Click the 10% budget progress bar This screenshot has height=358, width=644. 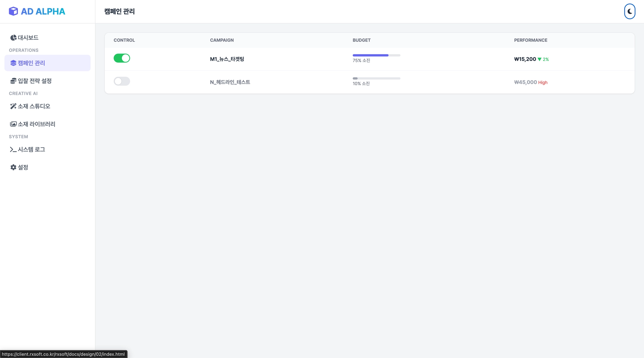tap(376, 78)
